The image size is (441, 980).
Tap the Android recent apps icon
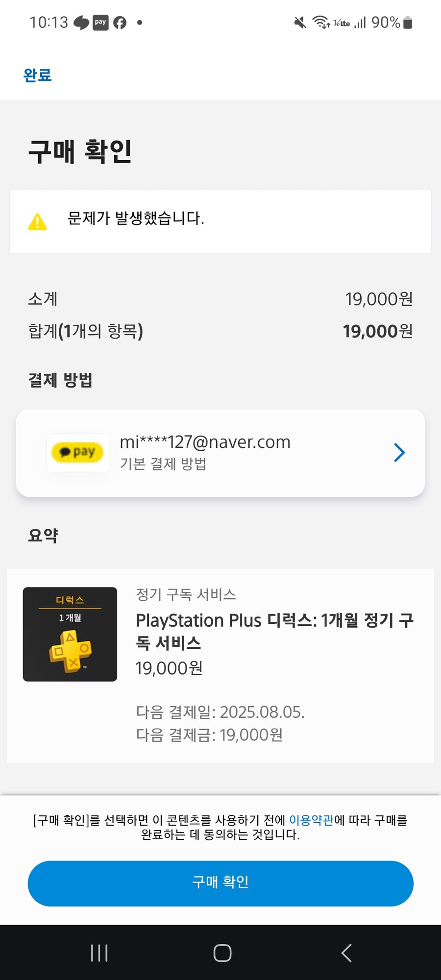(99, 953)
